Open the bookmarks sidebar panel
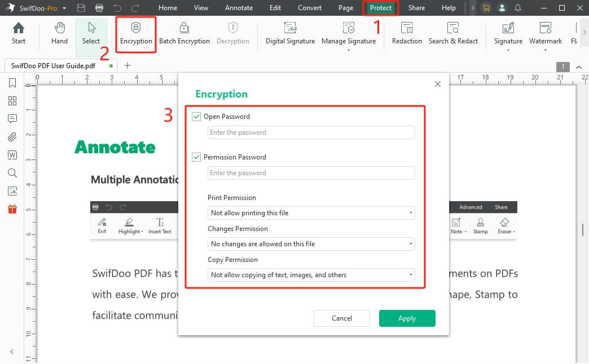Image resolution: width=589 pixels, height=364 pixels. click(x=12, y=83)
